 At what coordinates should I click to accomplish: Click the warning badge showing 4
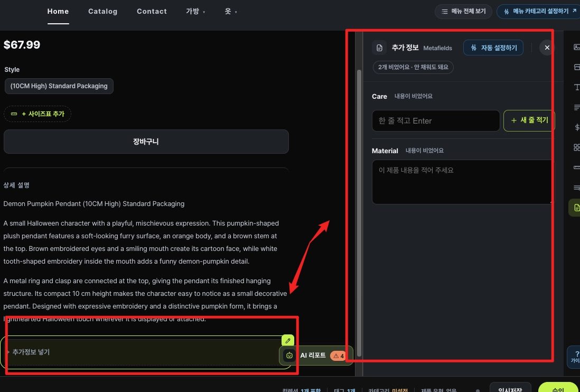click(338, 356)
